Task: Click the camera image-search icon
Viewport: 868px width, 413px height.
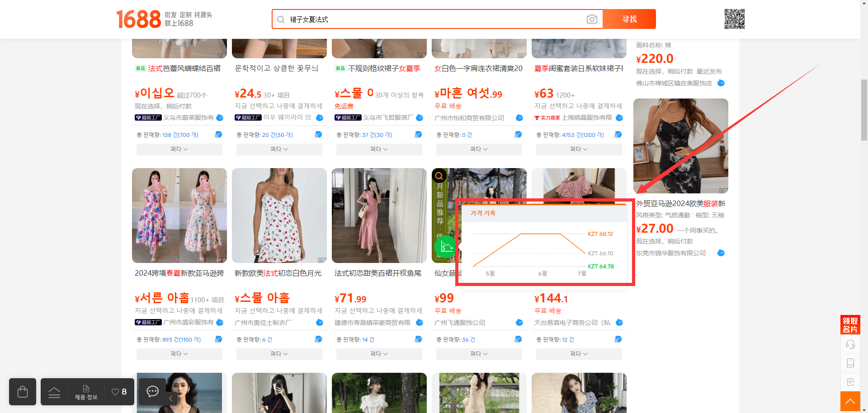Action: pyautogui.click(x=592, y=19)
